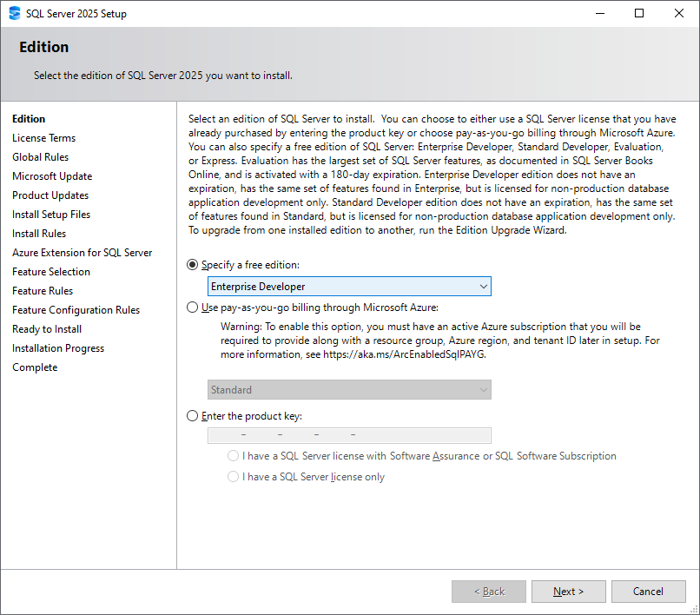Select the 'Specify a free edition' radio button
This screenshot has height=615, width=700.
pyautogui.click(x=192, y=265)
